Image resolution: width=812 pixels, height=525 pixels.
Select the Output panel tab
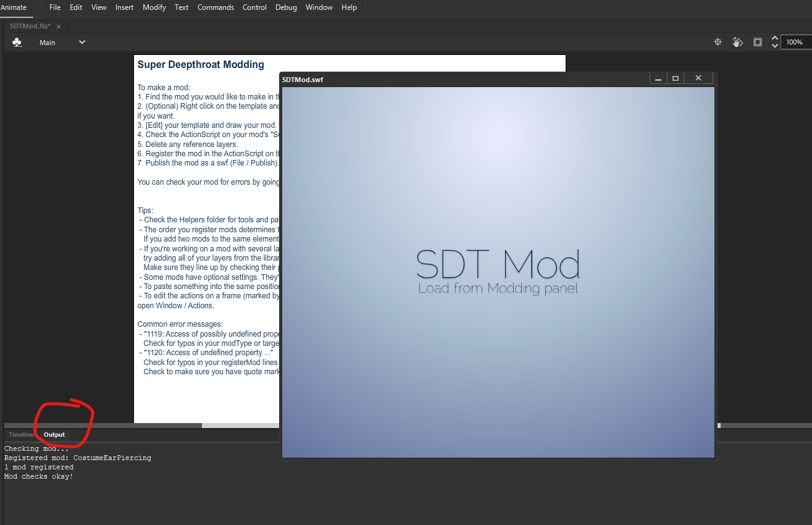coord(54,435)
